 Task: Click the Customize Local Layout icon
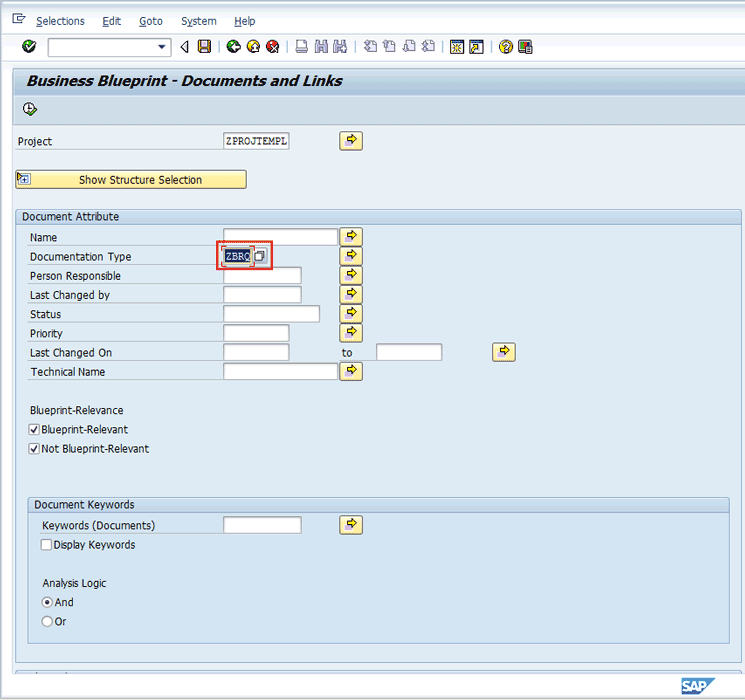click(525, 47)
